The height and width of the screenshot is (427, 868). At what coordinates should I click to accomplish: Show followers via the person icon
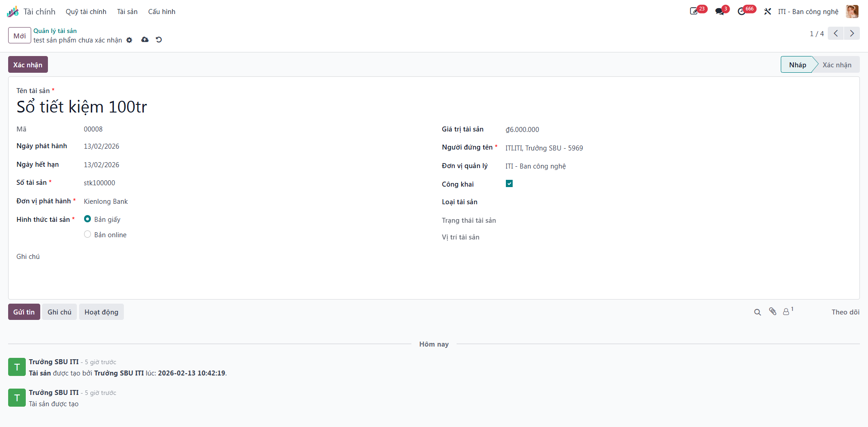(788, 312)
